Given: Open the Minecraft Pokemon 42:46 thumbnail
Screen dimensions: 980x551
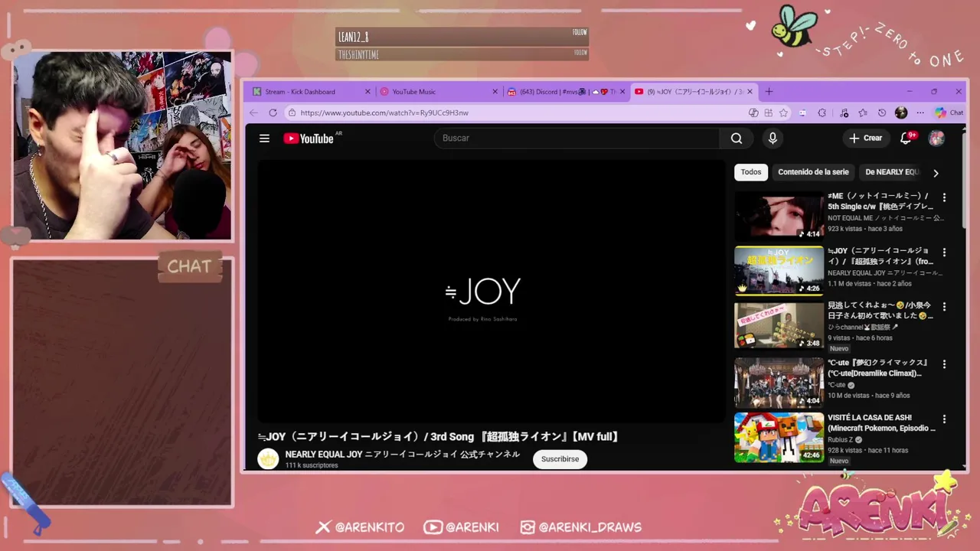Looking at the screenshot, I should click(x=779, y=438).
